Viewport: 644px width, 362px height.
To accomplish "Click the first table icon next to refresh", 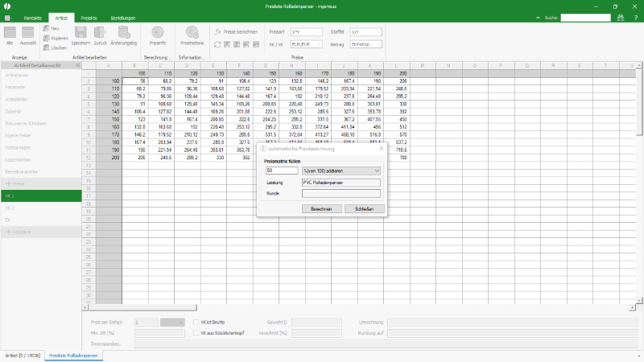I will pos(227,44).
